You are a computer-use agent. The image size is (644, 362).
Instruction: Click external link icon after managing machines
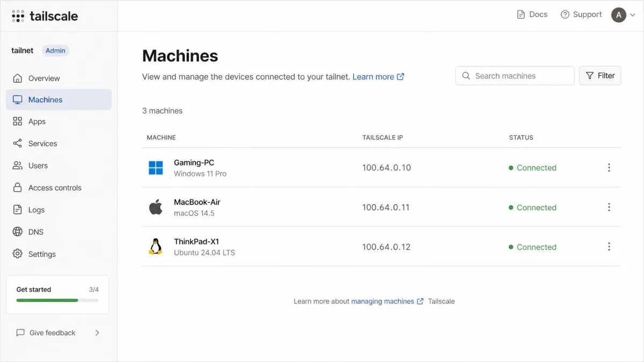420,301
